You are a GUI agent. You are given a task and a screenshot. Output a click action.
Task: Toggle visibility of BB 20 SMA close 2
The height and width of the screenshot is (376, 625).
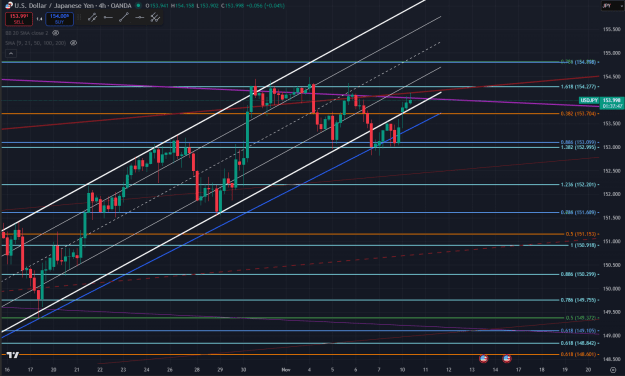click(x=56, y=33)
